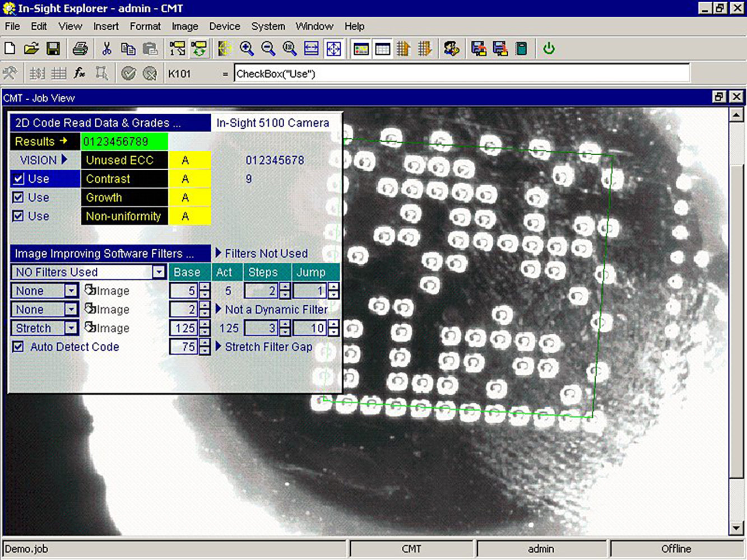Click the green checkmark accept icon
This screenshot has height=560, width=747.
[128, 73]
